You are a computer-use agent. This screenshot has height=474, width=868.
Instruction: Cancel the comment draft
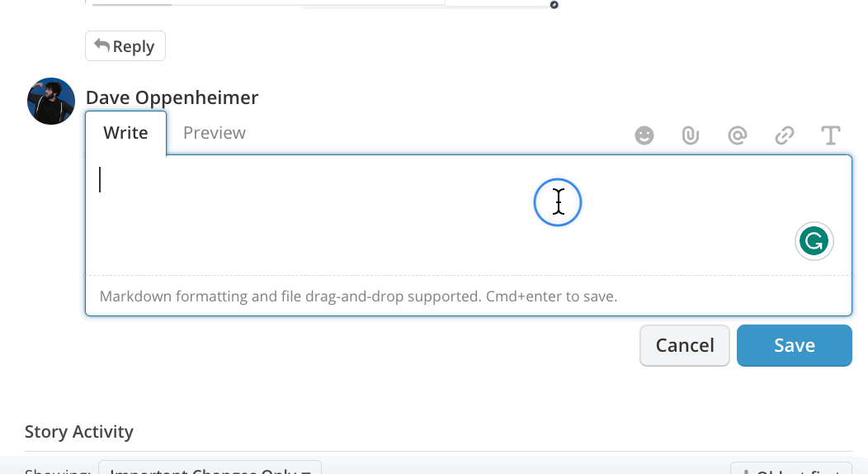coord(685,345)
